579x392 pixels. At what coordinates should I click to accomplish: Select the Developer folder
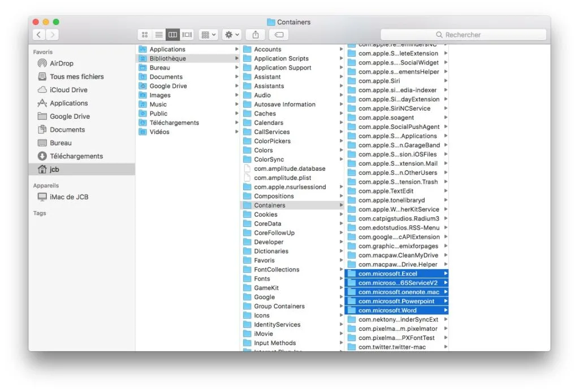pyautogui.click(x=292, y=242)
